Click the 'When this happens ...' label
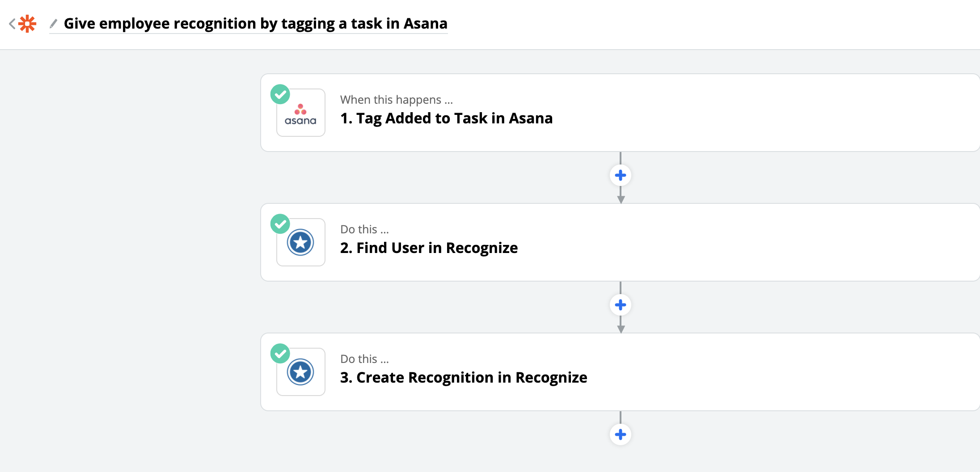Screen dimensions: 980x472 [397, 99]
